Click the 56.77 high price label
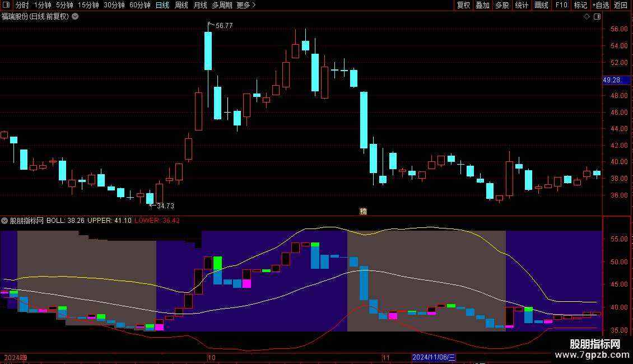 [224, 25]
